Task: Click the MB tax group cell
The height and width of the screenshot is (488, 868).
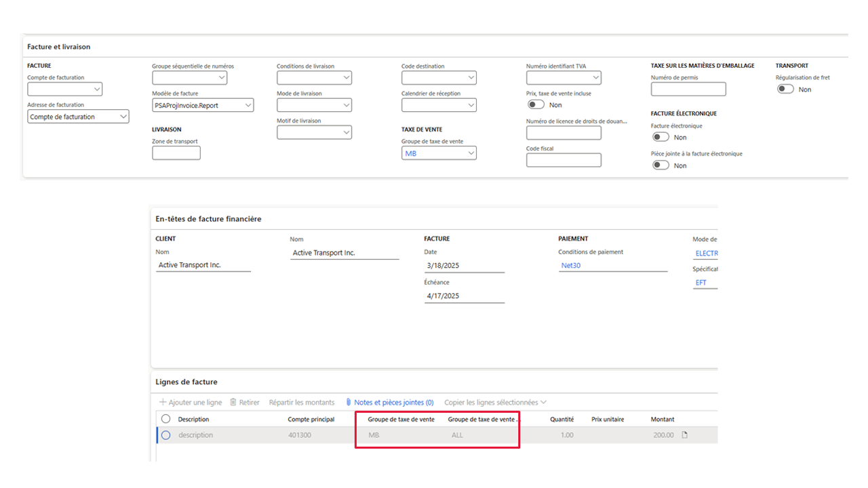Action: (x=374, y=435)
